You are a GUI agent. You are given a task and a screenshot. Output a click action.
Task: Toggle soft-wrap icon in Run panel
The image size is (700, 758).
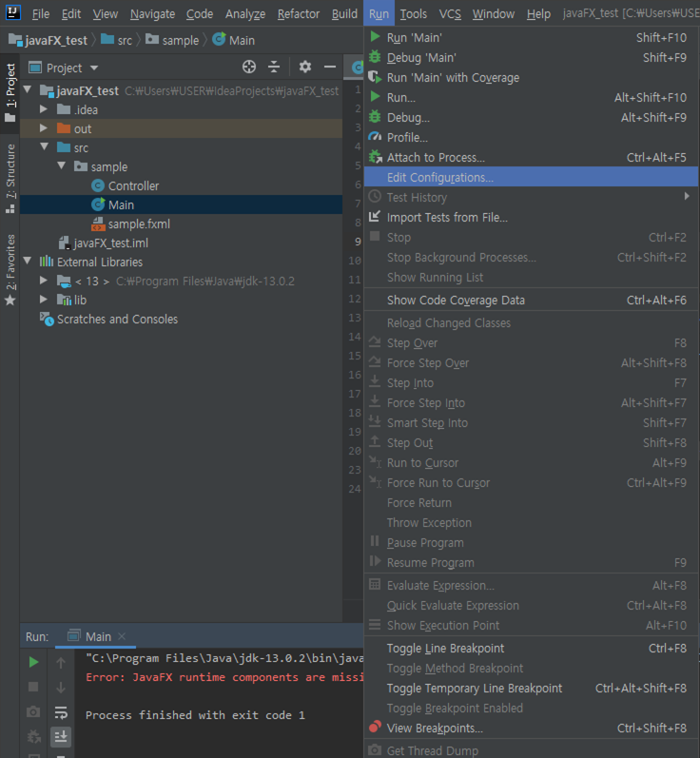pyautogui.click(x=61, y=712)
